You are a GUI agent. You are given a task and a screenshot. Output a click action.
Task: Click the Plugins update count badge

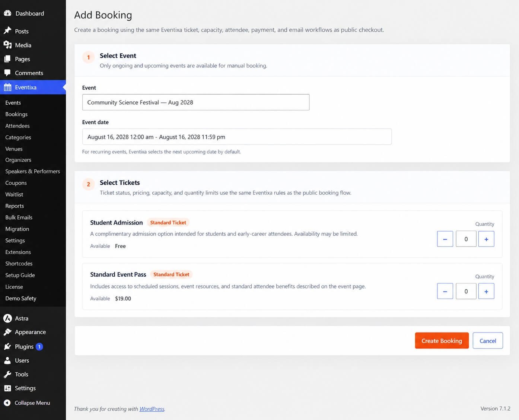(x=39, y=347)
